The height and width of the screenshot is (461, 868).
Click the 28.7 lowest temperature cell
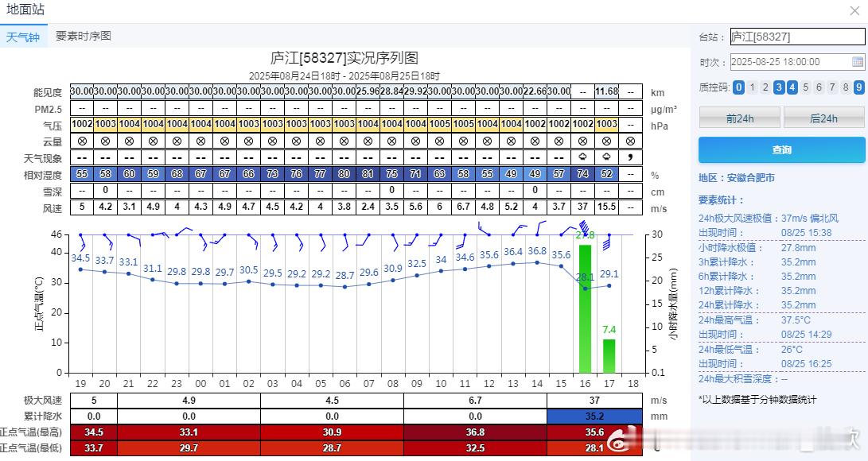tap(332, 448)
